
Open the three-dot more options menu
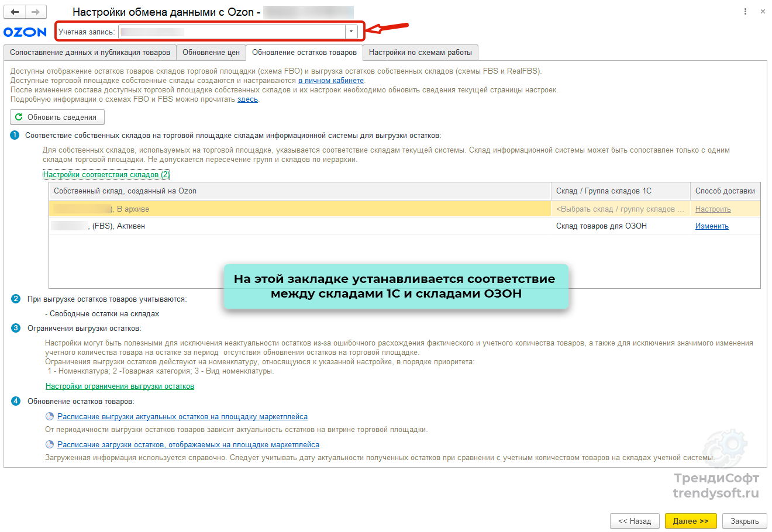pyautogui.click(x=745, y=12)
